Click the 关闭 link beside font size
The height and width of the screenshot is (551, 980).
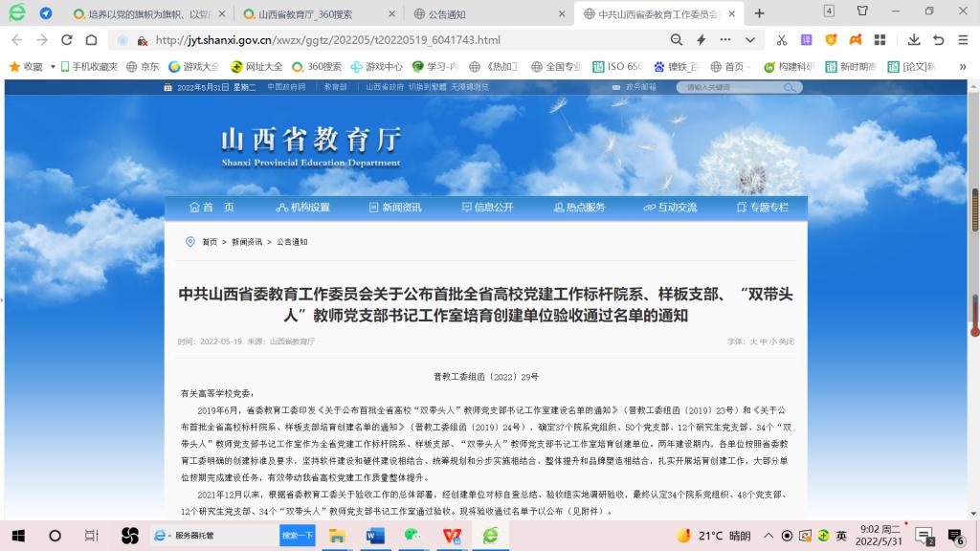(785, 342)
